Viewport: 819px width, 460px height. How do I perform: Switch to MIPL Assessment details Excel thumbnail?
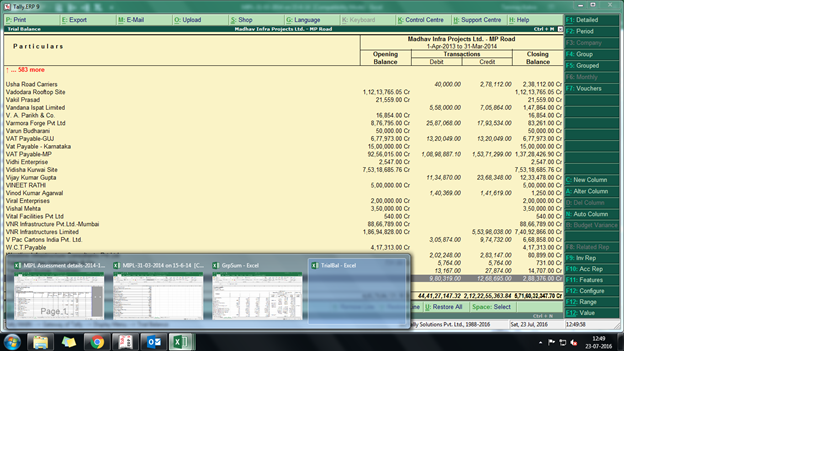coord(59,290)
